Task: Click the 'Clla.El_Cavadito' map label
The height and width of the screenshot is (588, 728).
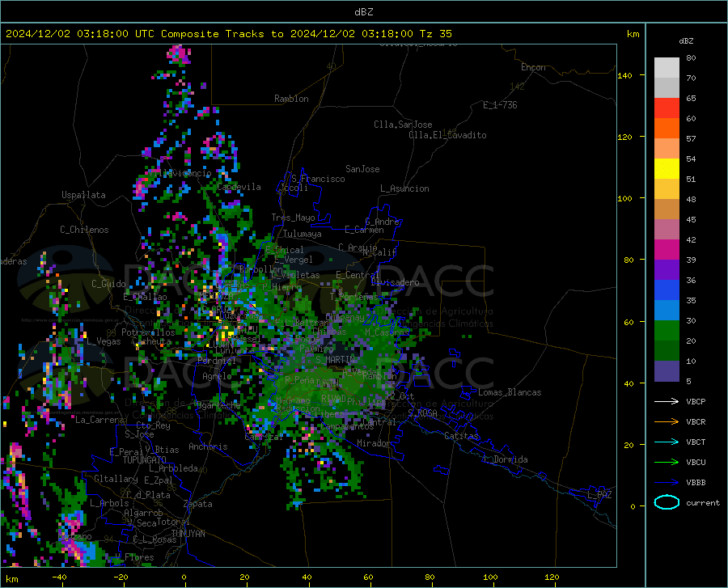Action: pos(447,135)
